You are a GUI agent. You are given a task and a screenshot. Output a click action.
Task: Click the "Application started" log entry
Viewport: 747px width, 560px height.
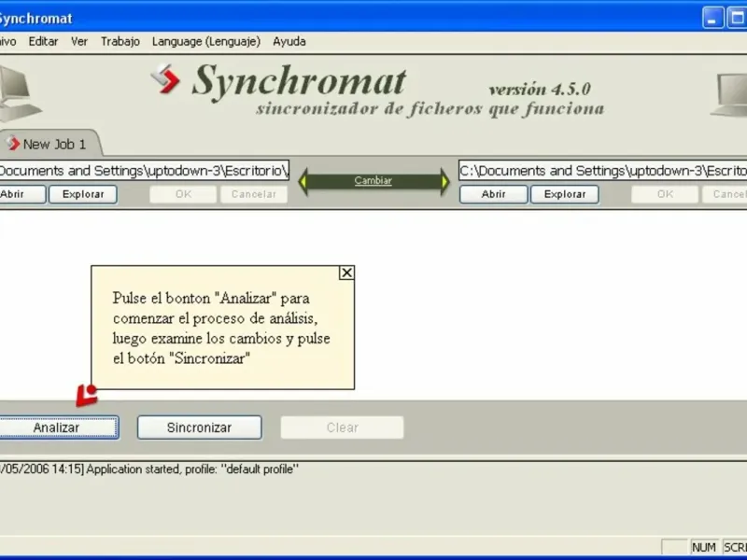[x=149, y=469]
